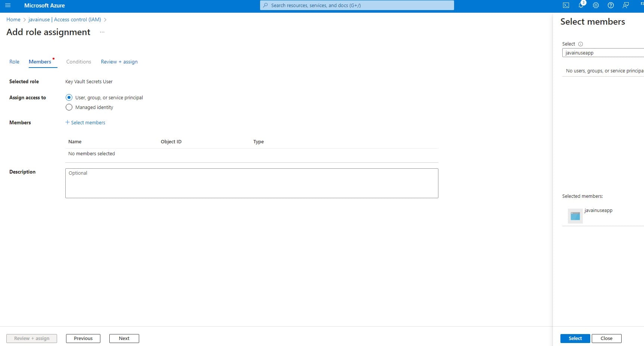Screen dimensions: 644x346
Task: Click the javainuseapp application icon
Action: (x=575, y=216)
